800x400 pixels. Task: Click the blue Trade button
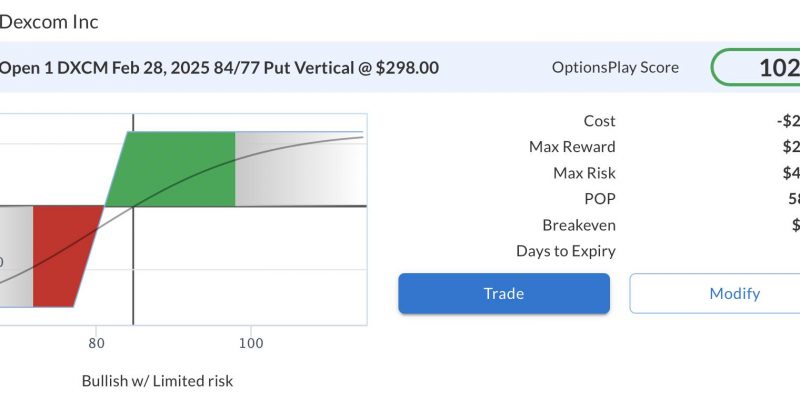pyautogui.click(x=504, y=293)
